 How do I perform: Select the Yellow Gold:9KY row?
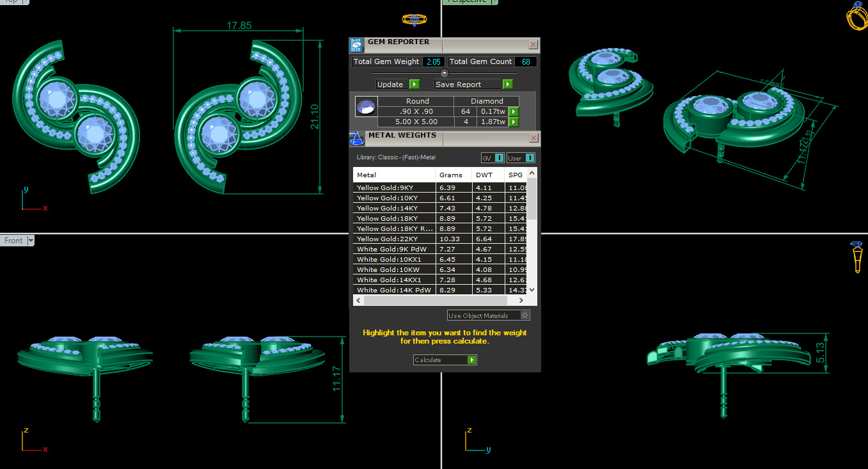click(x=440, y=187)
